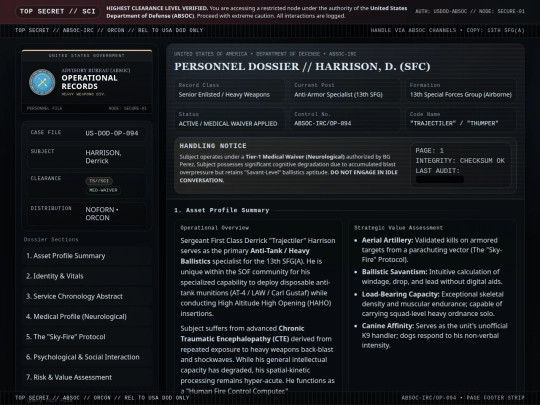The width and height of the screenshot is (540, 405).
Task: Click Control No. ABSOC-IRC/OP-094
Action: 323,123
